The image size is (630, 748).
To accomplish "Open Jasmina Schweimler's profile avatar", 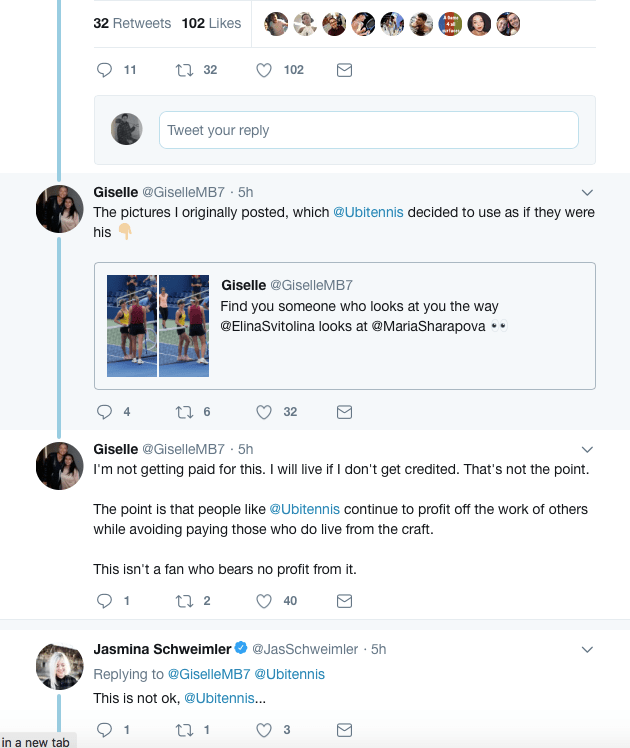I will [x=59, y=667].
